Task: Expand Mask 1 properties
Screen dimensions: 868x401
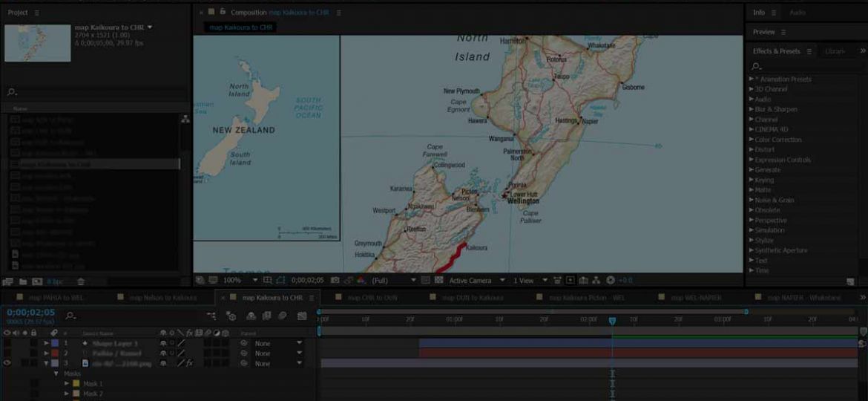Action: pyautogui.click(x=67, y=384)
